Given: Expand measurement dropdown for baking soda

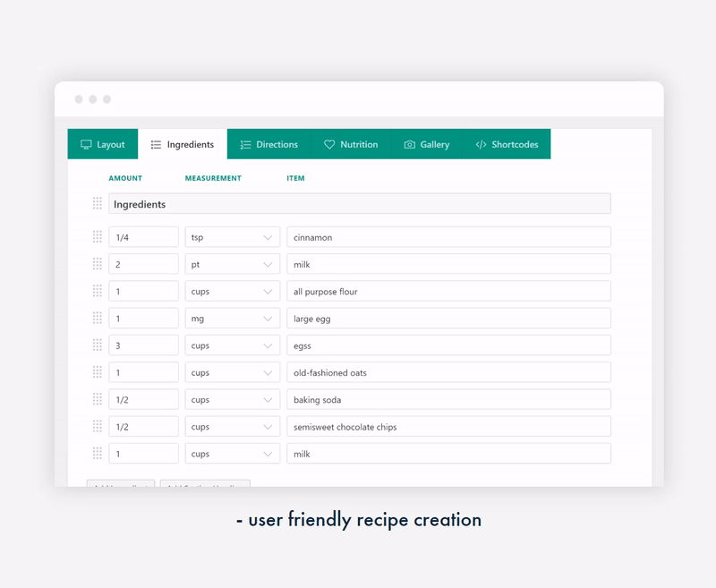Looking at the screenshot, I should [232, 400].
